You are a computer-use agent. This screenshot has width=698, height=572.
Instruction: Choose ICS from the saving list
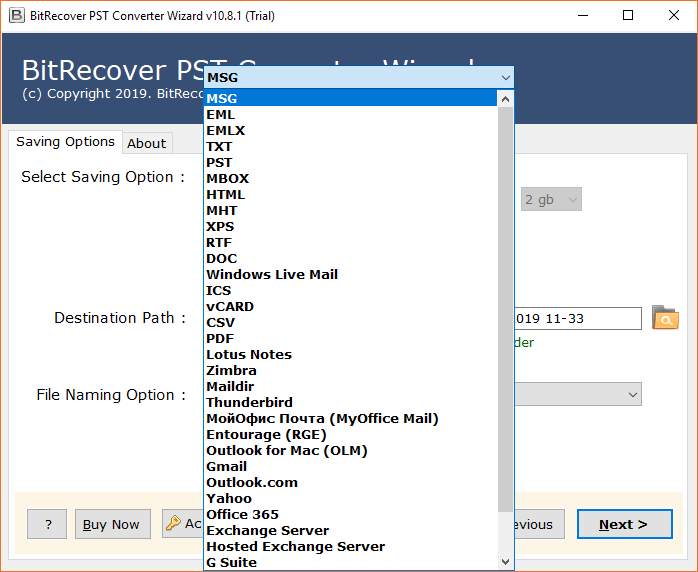tap(350, 291)
